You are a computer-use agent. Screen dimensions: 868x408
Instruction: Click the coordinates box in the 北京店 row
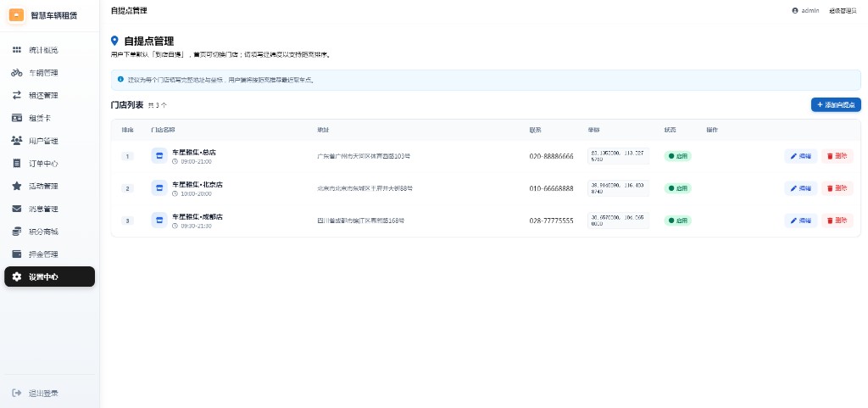click(x=618, y=187)
